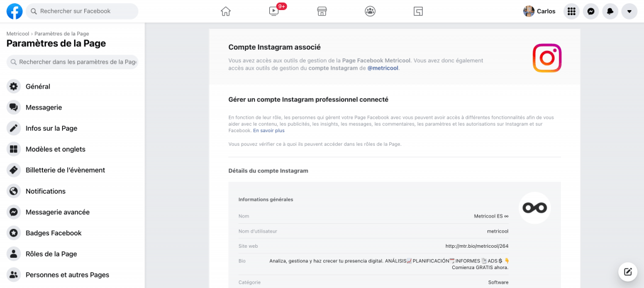
Task: Open the notifications bell icon
Action: 610,11
